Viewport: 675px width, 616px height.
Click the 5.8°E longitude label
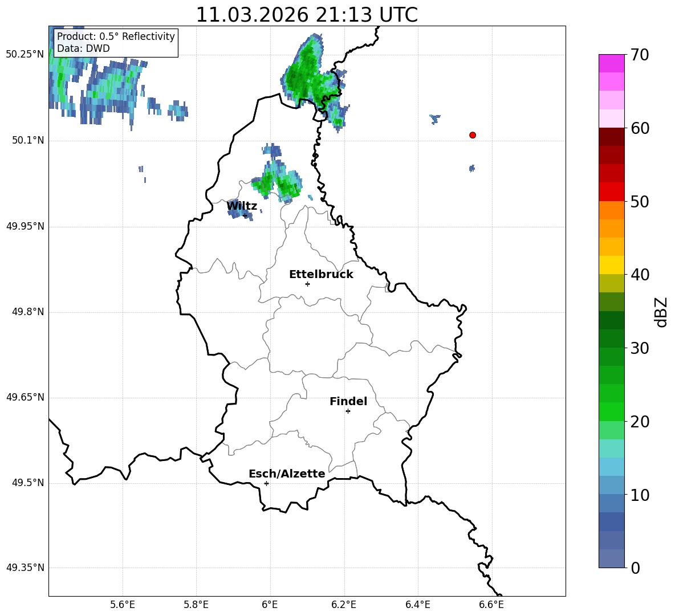pos(196,605)
